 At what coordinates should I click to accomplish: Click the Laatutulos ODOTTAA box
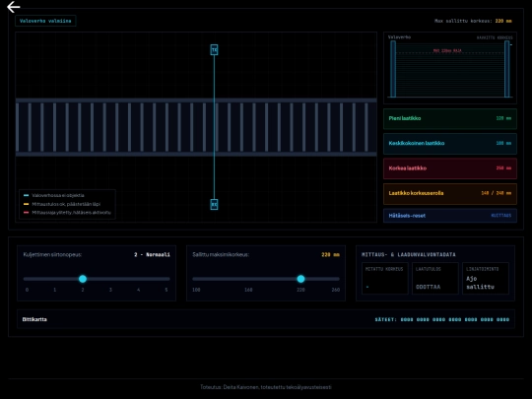435,278
